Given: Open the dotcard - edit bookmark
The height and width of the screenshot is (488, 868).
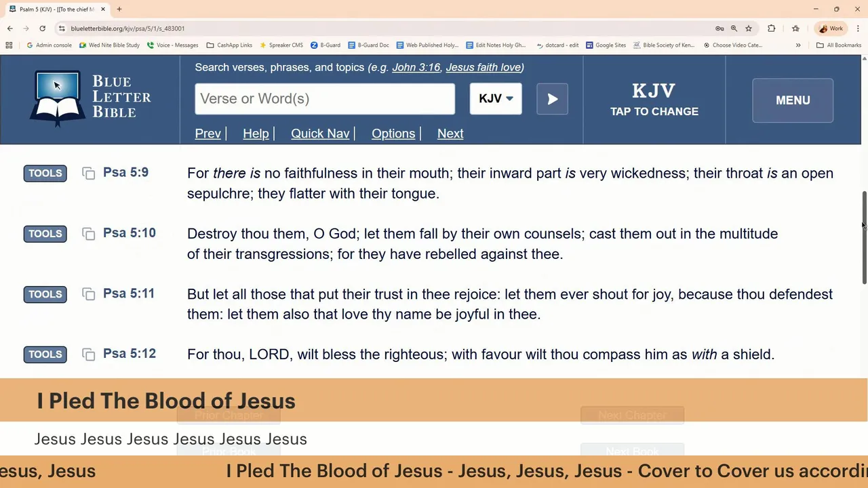Looking at the screenshot, I should [557, 45].
